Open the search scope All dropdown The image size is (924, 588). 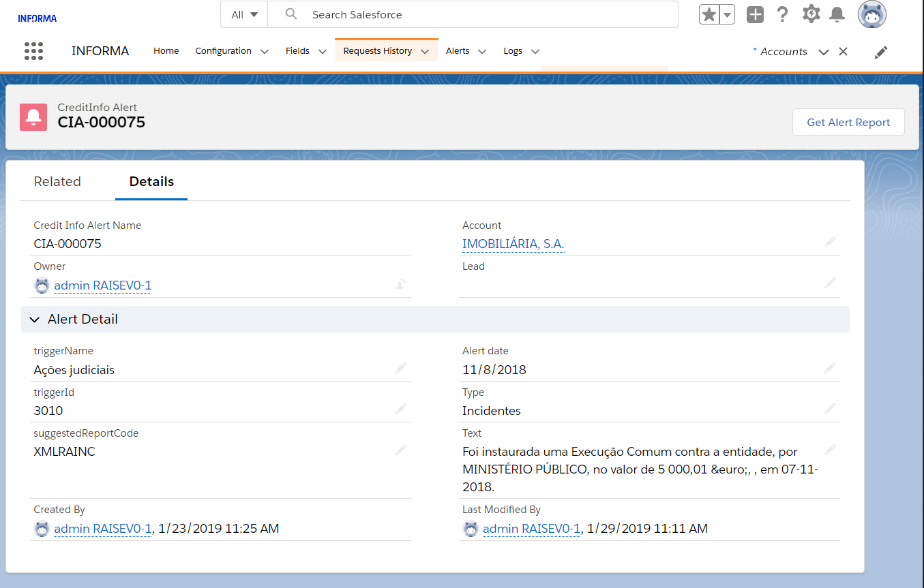tap(244, 14)
